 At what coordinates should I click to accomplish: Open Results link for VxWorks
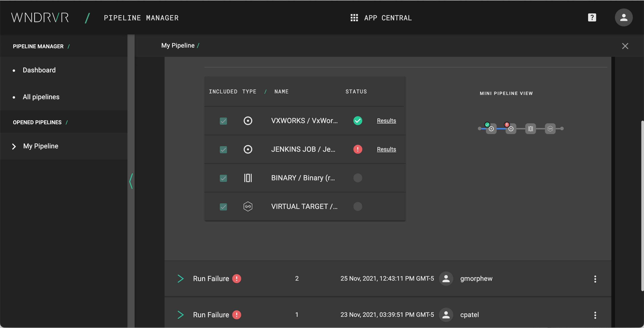(x=386, y=121)
